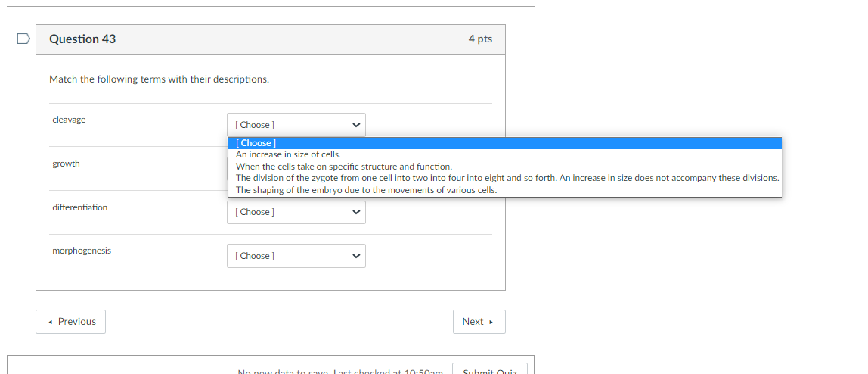The width and height of the screenshot is (868, 374).
Task: Click the 'cleavage' term label
Action: (x=70, y=120)
